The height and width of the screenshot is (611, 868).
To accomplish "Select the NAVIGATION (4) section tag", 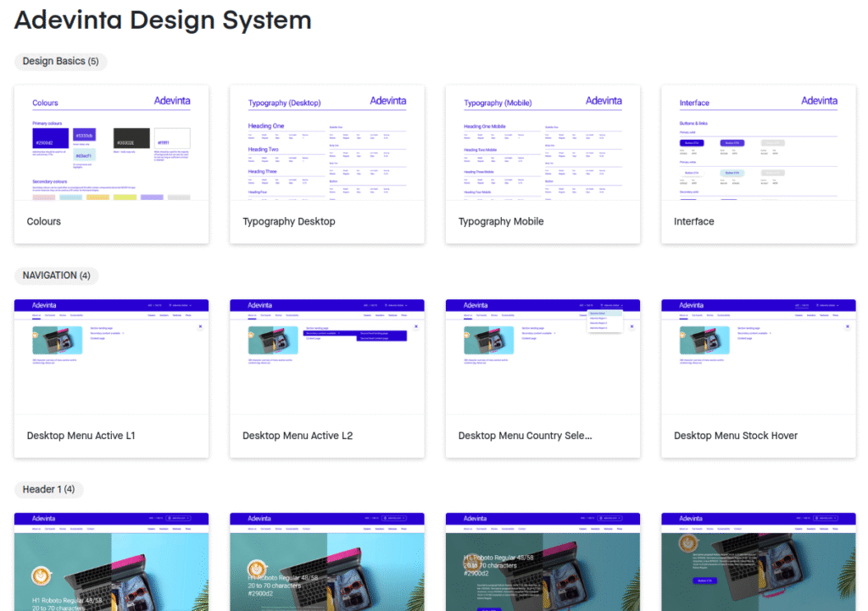I will [56, 275].
